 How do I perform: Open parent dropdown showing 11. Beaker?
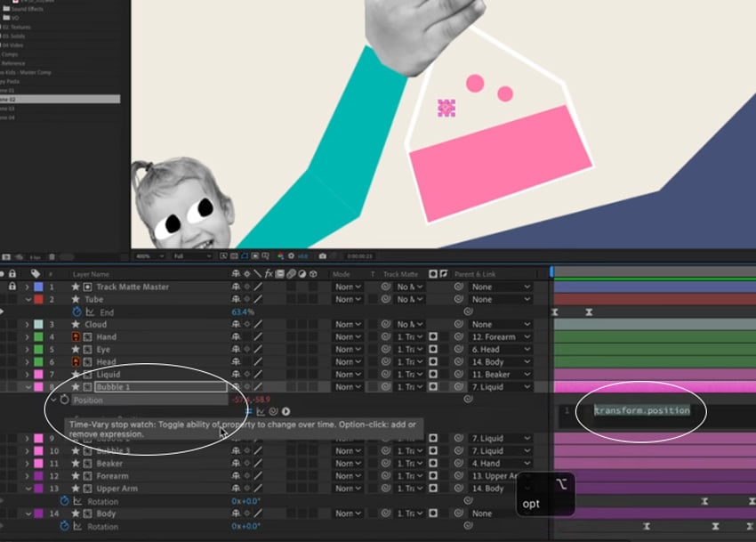pos(500,374)
